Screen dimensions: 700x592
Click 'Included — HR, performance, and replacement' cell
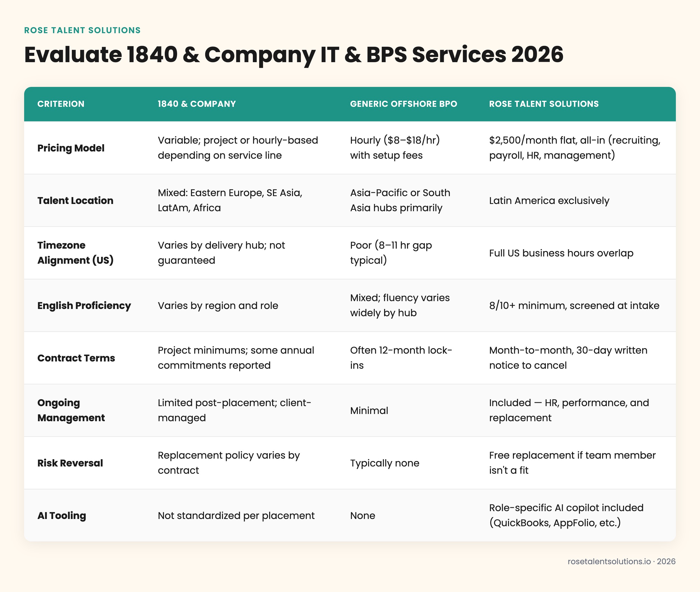(569, 410)
